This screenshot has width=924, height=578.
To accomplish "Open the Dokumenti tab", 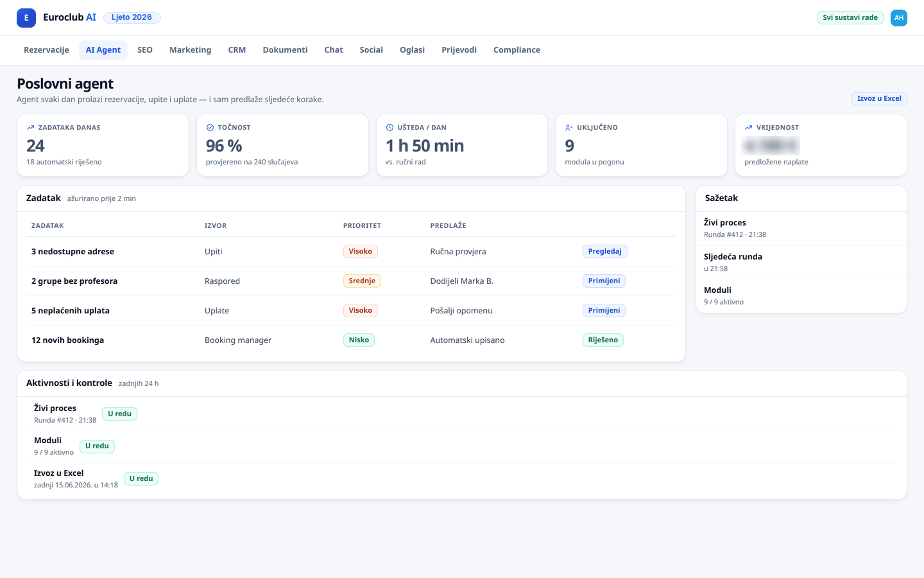I will click(285, 50).
